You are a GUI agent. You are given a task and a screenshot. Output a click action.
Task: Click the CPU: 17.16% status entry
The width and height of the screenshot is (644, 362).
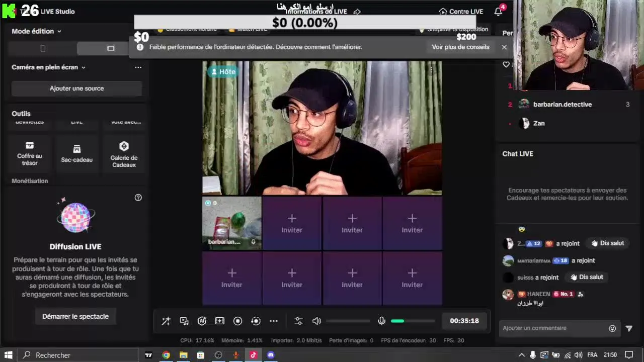point(197,340)
